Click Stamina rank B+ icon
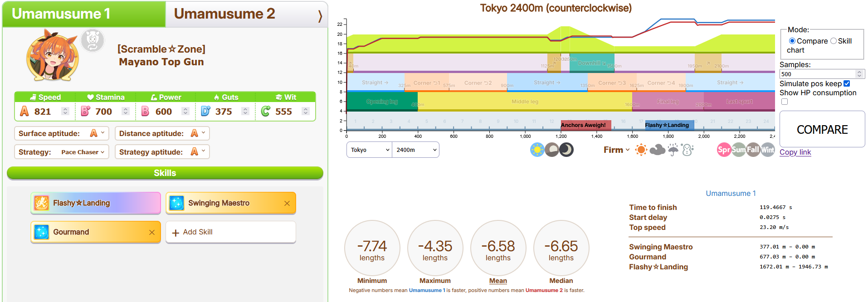The height and width of the screenshot is (302, 868). [85, 111]
